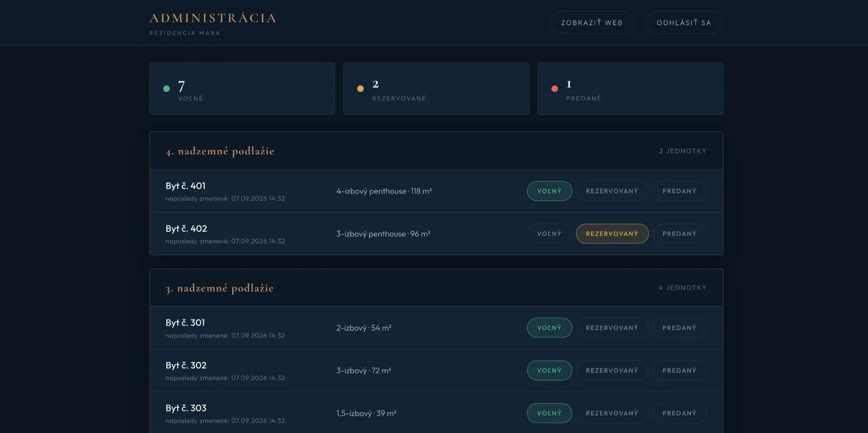Viewport: 868px width, 433px height.
Task: Set Byt č. 401 to Voľný
Action: point(549,191)
